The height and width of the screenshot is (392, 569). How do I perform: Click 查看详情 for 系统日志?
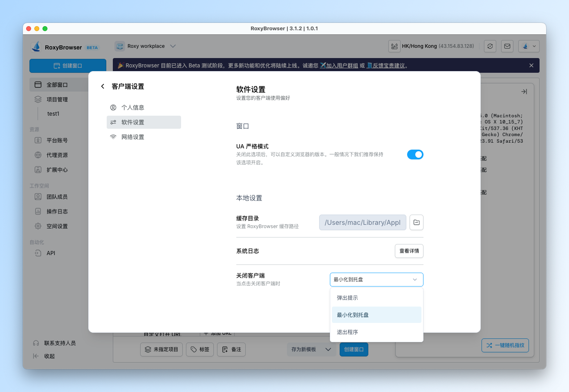click(x=409, y=251)
